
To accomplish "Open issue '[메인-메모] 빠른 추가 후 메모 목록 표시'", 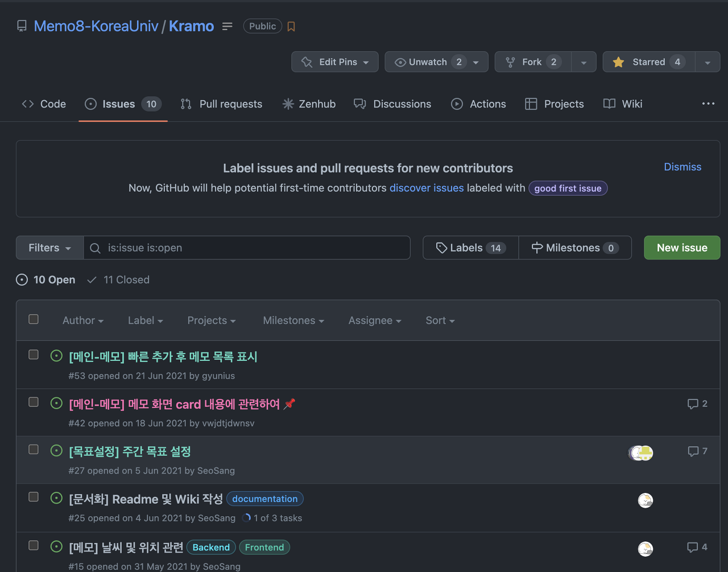I will (x=163, y=357).
